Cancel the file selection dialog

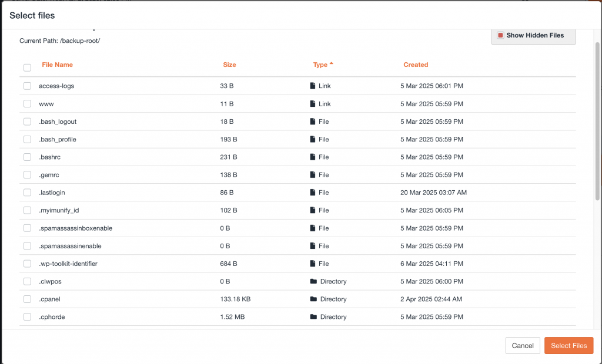point(523,346)
